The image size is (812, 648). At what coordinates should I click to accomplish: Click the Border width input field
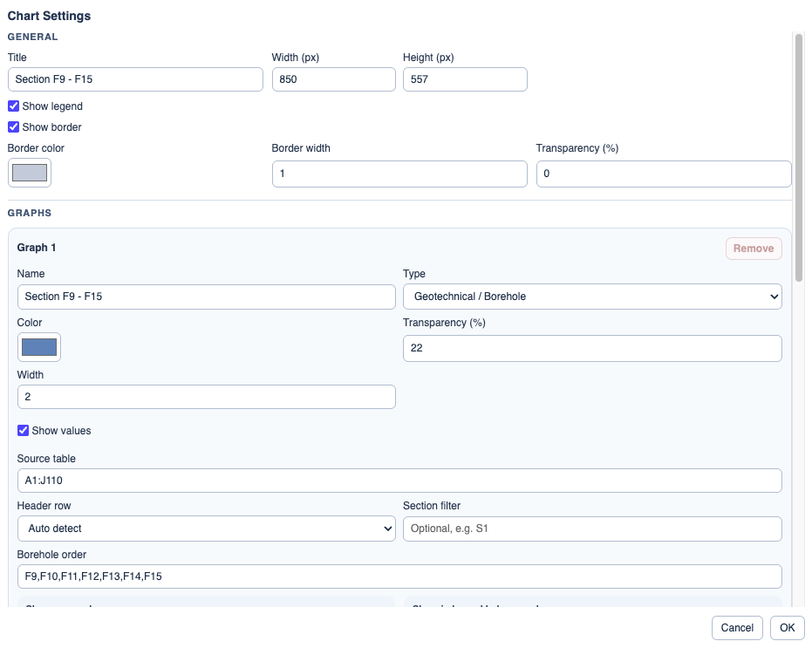pyautogui.click(x=399, y=174)
